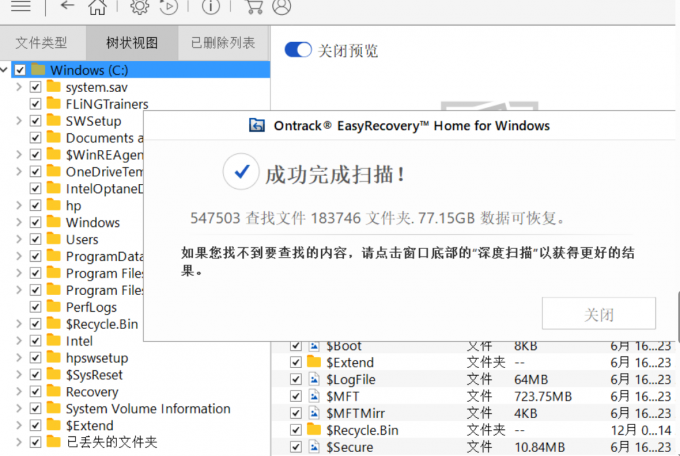The image size is (680, 456).
Task: Uncheck the hpswsetup checkbox
Action: [x=36, y=358]
